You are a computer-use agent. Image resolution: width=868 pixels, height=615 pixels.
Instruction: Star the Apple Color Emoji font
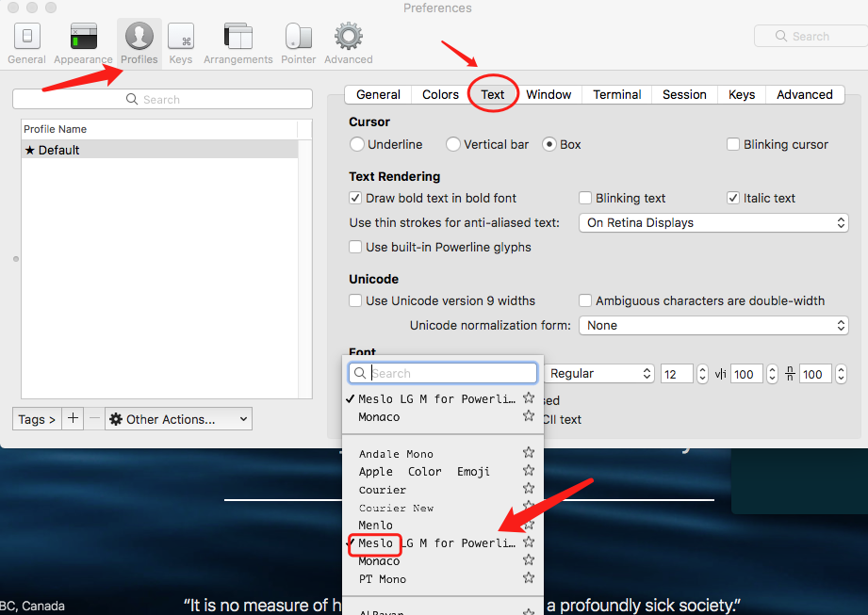pyautogui.click(x=529, y=470)
